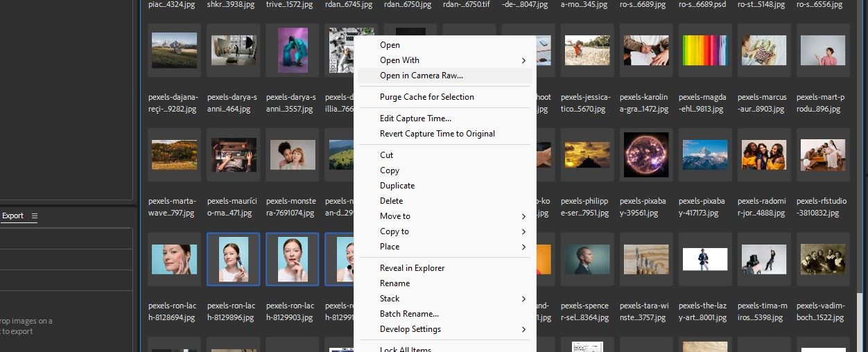868x352 pixels.
Task: Expand the Place submenu
Action: point(445,247)
